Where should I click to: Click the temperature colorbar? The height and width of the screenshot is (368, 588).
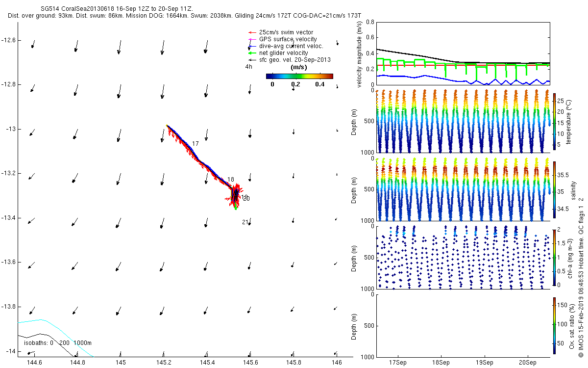(554, 121)
